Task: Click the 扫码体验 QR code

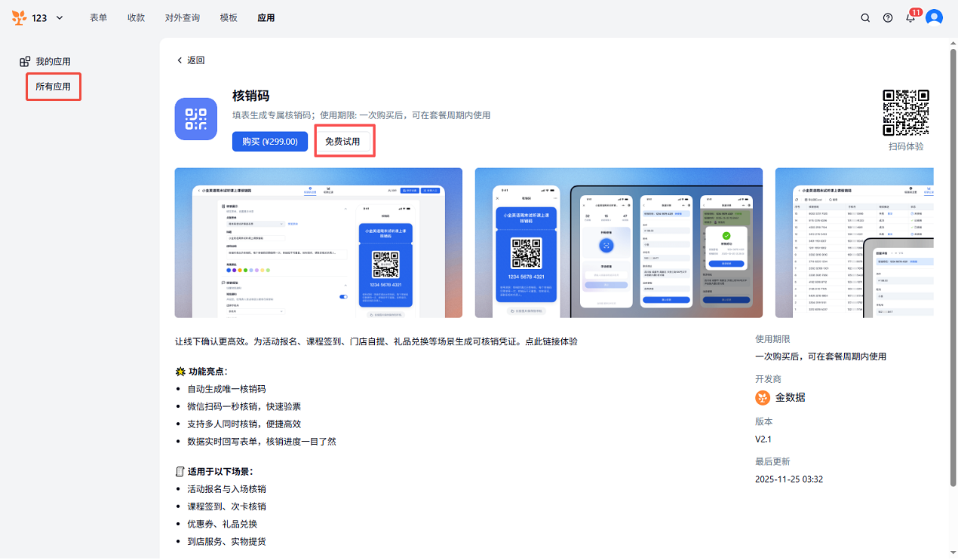Action: point(905,112)
